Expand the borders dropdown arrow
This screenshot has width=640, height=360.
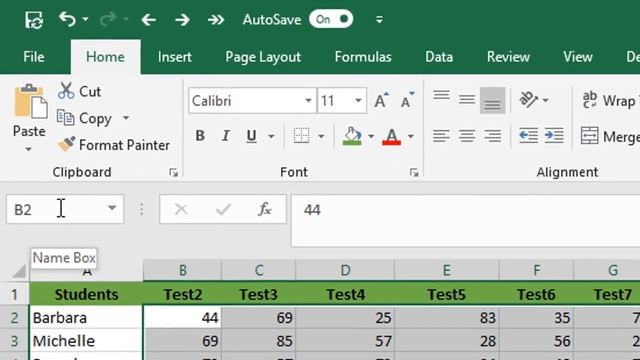[321, 136]
